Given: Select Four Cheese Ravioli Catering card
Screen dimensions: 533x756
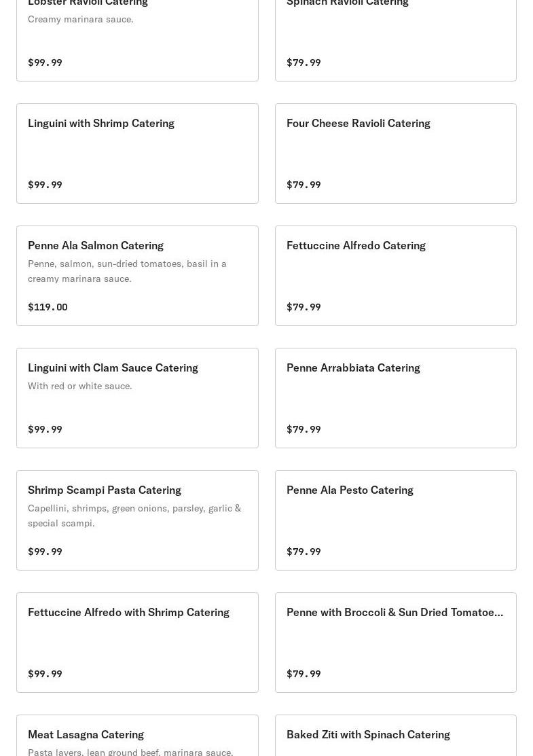Looking at the screenshot, I should click(396, 154).
